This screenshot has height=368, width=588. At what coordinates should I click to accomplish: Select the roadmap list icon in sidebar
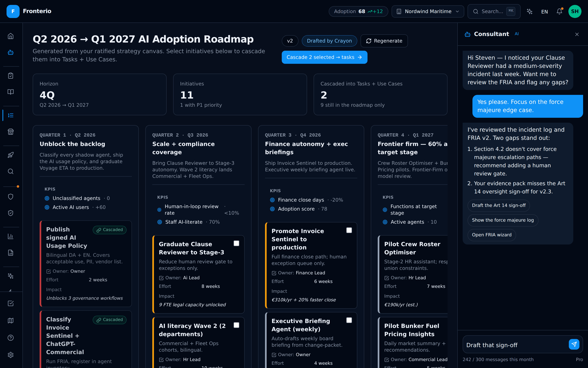click(11, 115)
